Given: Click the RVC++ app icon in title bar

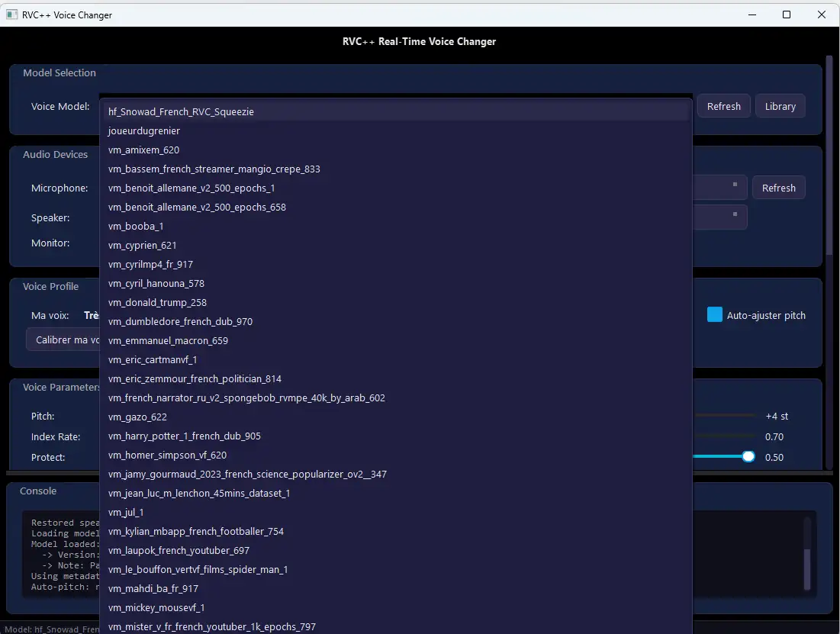Looking at the screenshot, I should point(11,14).
